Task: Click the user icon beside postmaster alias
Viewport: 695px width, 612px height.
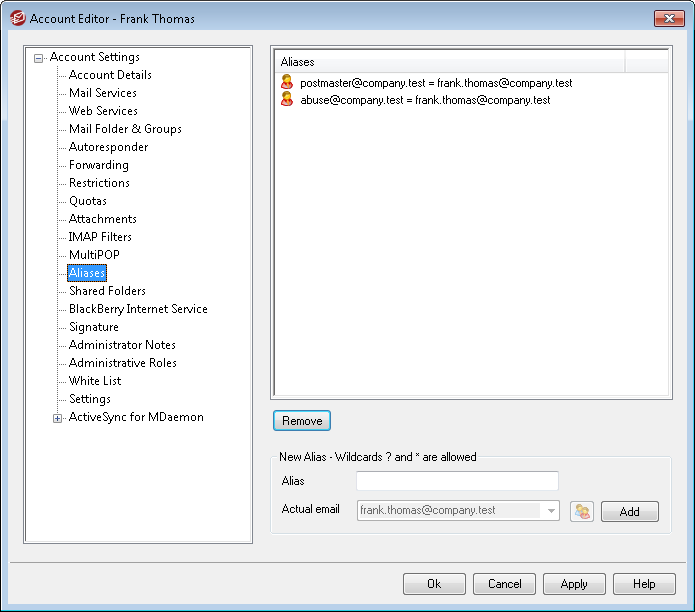Action: [x=287, y=83]
